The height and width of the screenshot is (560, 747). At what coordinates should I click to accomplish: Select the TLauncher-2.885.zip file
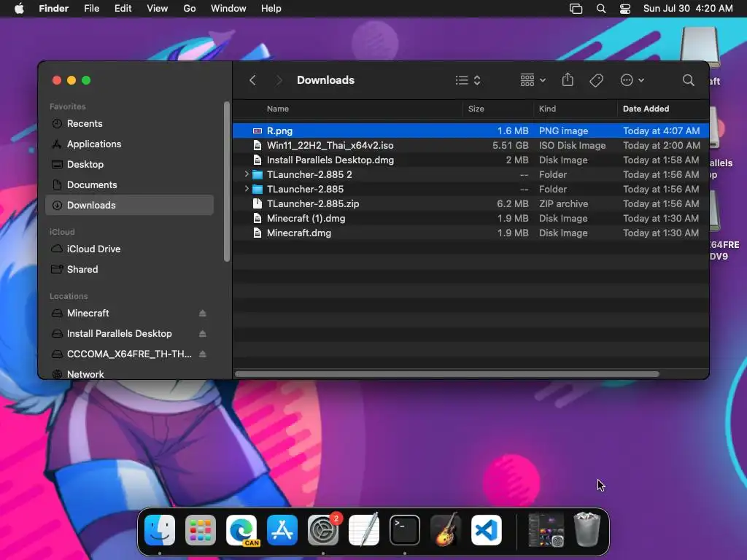(x=471, y=204)
